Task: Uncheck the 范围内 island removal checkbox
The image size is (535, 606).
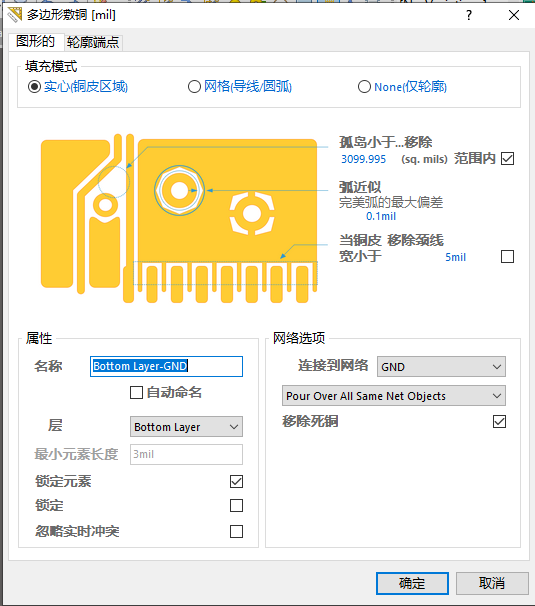Action: (x=507, y=158)
